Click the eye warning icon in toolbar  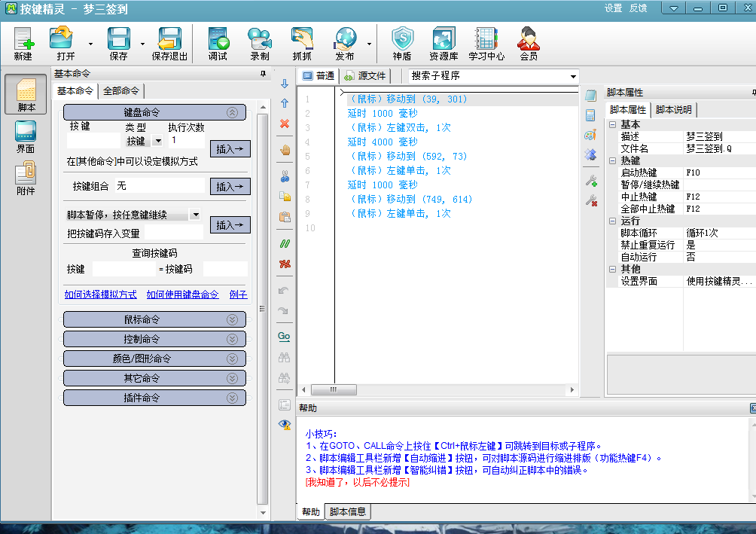coord(285,425)
